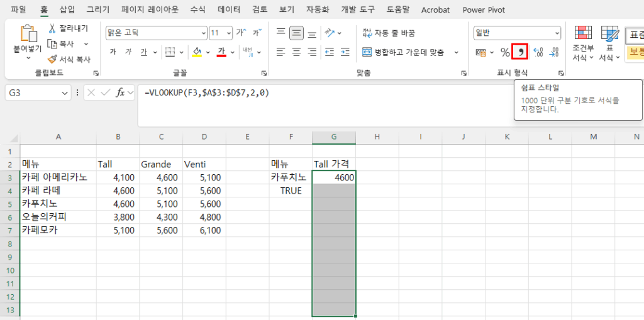
Task: Toggle middle vertical alignment
Action: pyautogui.click(x=297, y=33)
